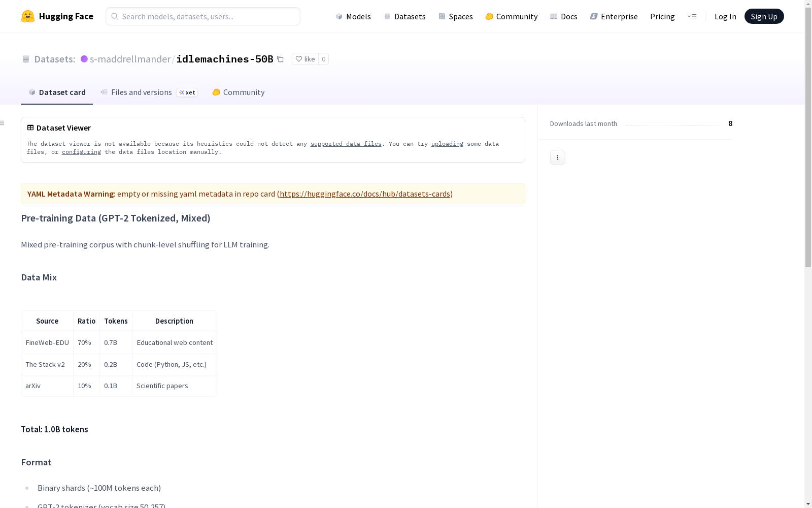812x508 pixels.
Task: Open the three-dot options menu
Action: coord(558,157)
